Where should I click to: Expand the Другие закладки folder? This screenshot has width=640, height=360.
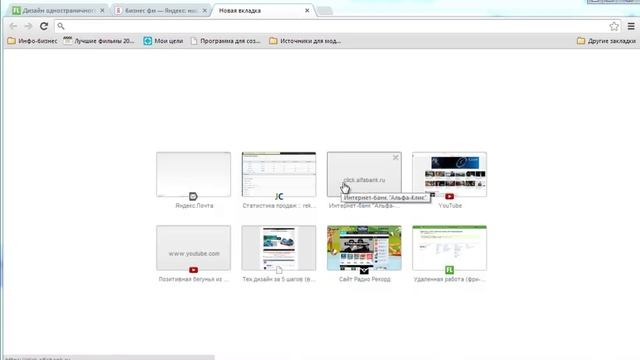point(607,41)
